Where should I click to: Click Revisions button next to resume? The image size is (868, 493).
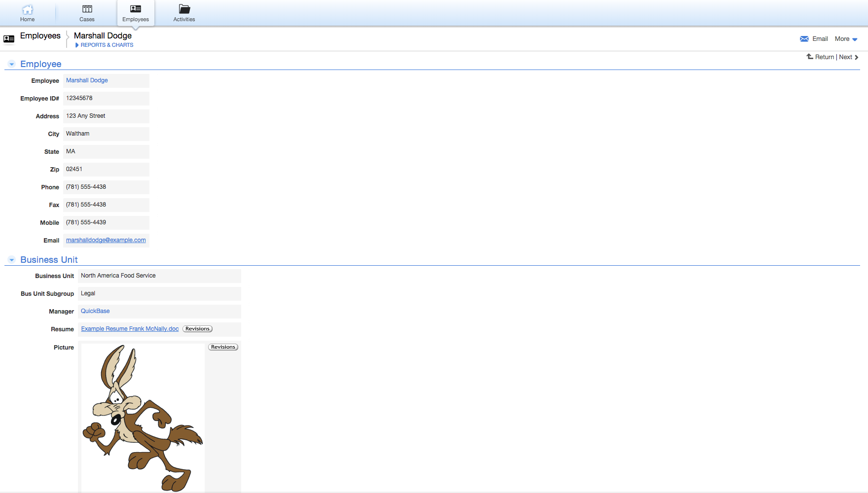click(x=197, y=329)
